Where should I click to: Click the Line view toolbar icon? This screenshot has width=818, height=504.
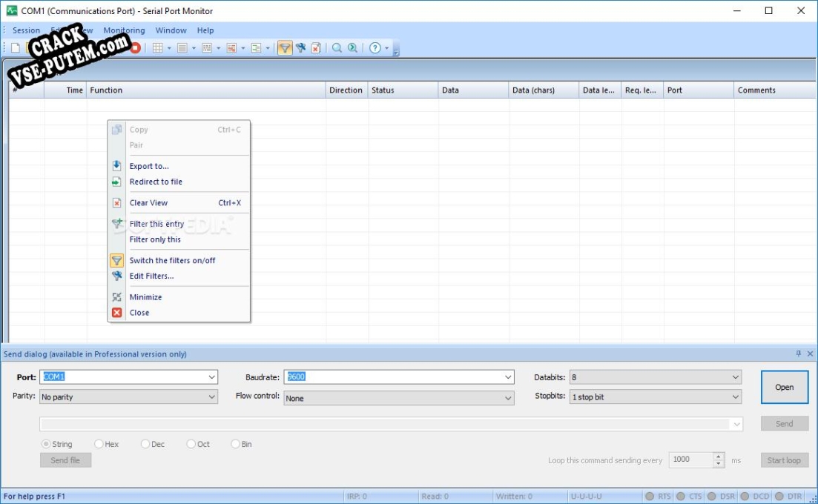[x=182, y=48]
